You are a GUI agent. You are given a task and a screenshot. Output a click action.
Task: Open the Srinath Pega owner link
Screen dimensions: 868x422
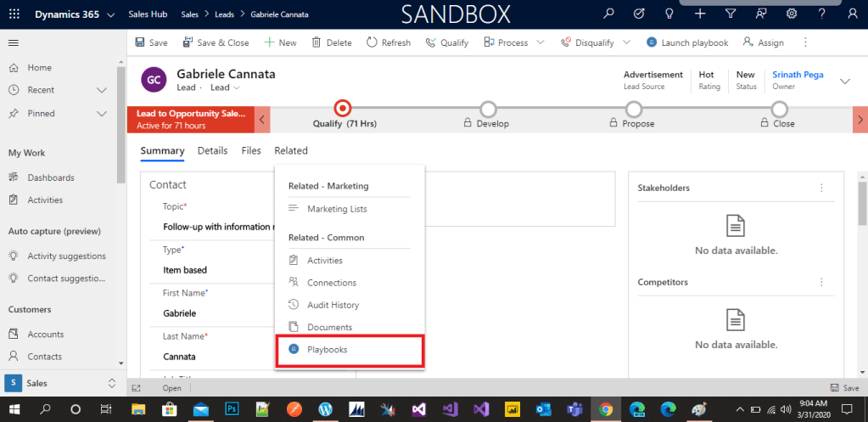pos(798,75)
